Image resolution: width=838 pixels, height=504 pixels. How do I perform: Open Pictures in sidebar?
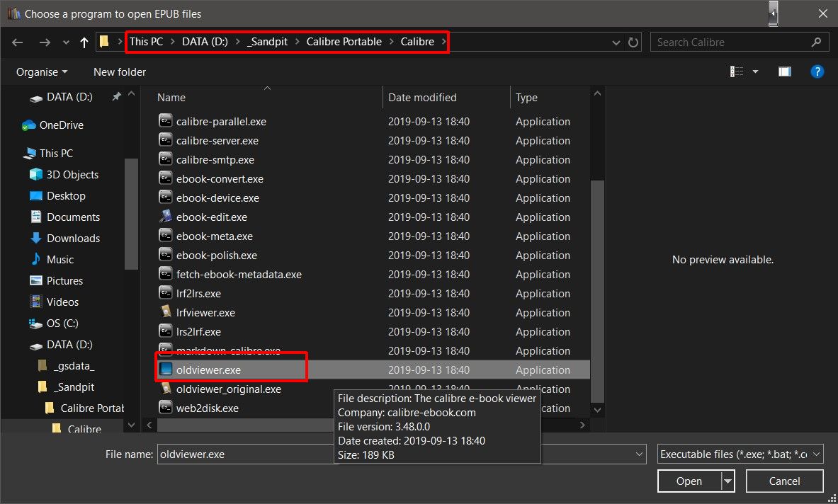pyautogui.click(x=64, y=281)
